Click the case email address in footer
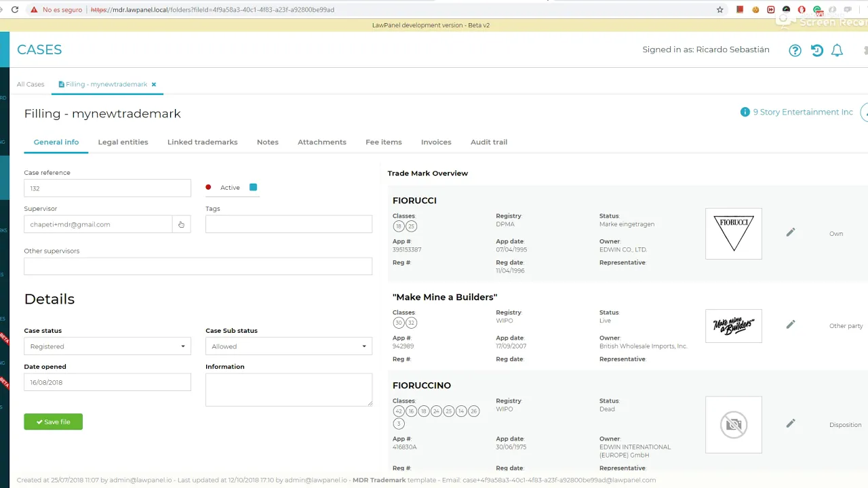 559,480
